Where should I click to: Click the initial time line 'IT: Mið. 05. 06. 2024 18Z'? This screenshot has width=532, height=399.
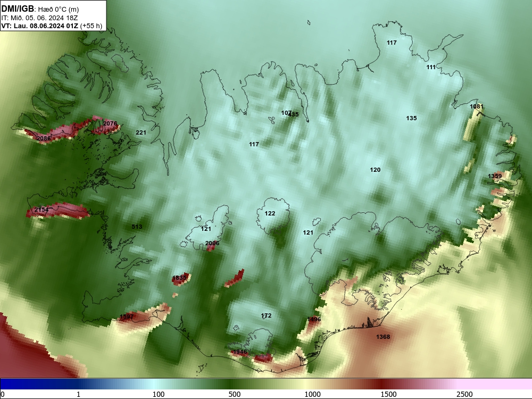[40, 18]
